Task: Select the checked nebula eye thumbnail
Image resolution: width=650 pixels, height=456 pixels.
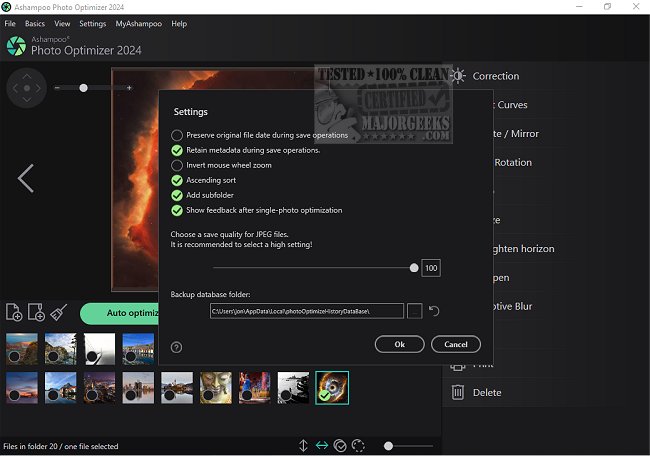Action: point(332,388)
